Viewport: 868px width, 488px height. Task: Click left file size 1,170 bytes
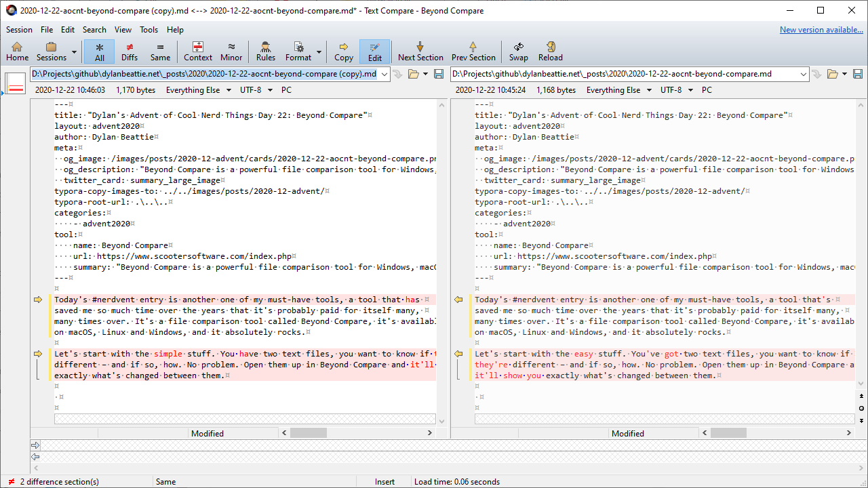click(x=136, y=90)
